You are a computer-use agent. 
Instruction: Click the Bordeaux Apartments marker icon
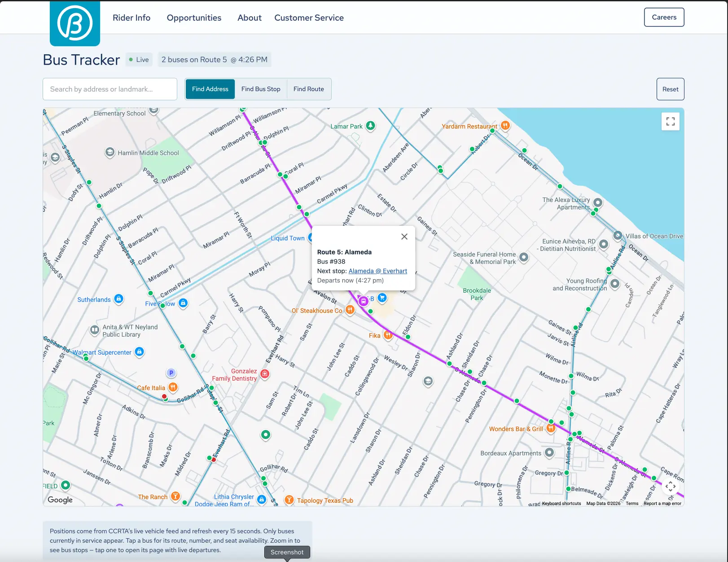549,452
